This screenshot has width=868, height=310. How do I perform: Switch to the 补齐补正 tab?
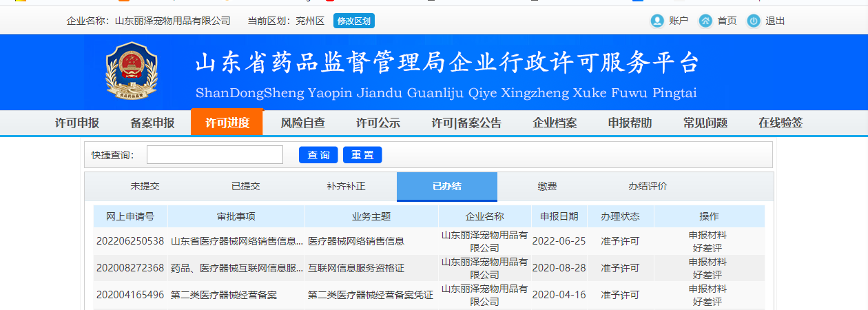pyautogui.click(x=347, y=187)
